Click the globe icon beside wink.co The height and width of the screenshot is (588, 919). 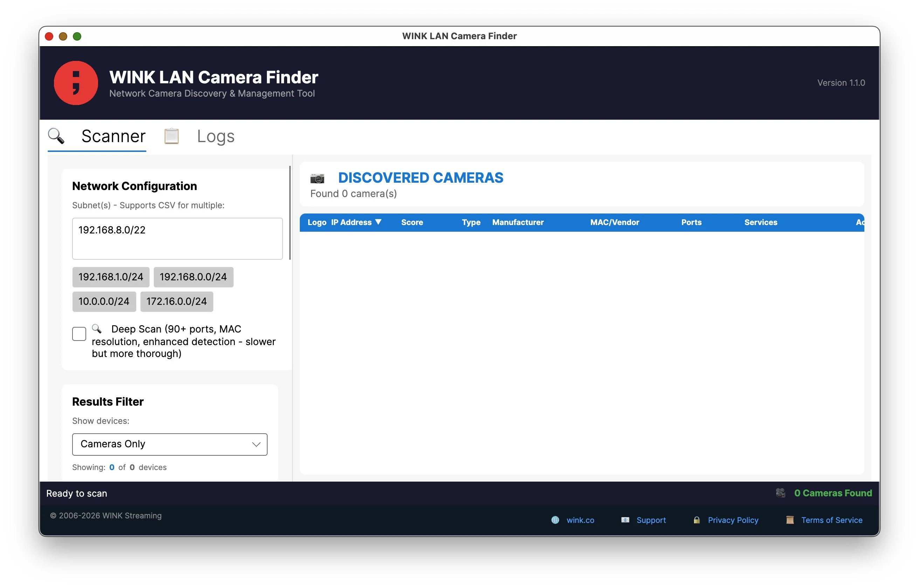click(x=555, y=520)
